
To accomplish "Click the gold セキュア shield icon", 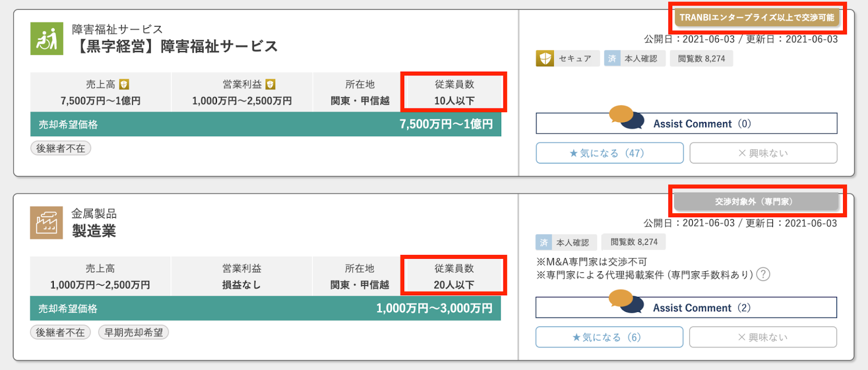I will tap(545, 59).
